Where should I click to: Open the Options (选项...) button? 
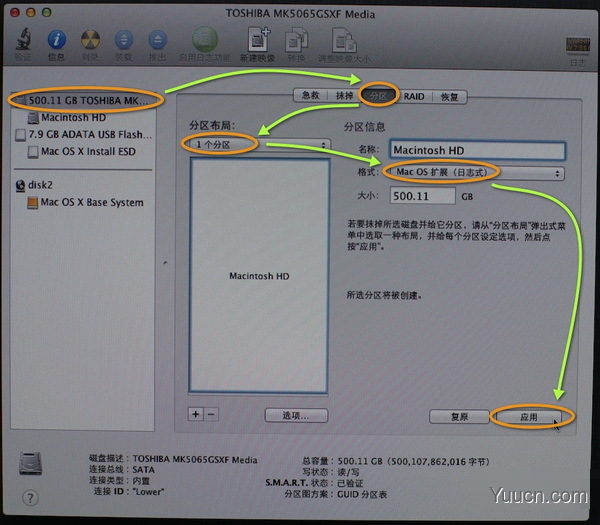click(x=296, y=415)
